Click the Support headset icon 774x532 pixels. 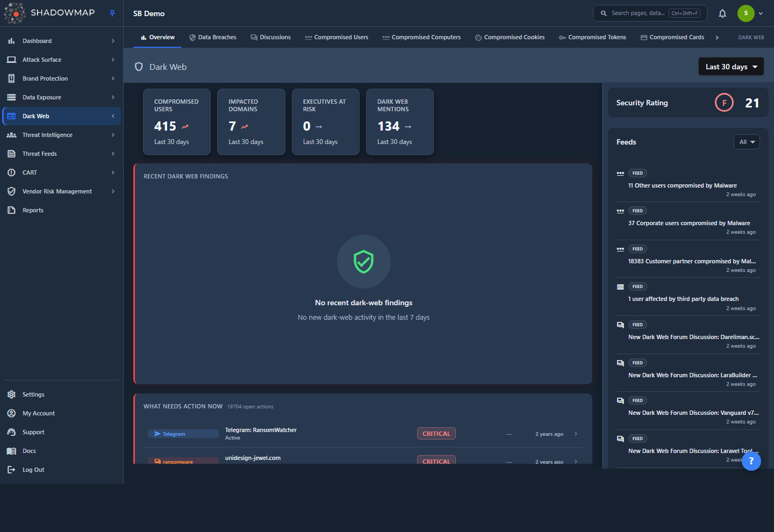[x=11, y=432]
